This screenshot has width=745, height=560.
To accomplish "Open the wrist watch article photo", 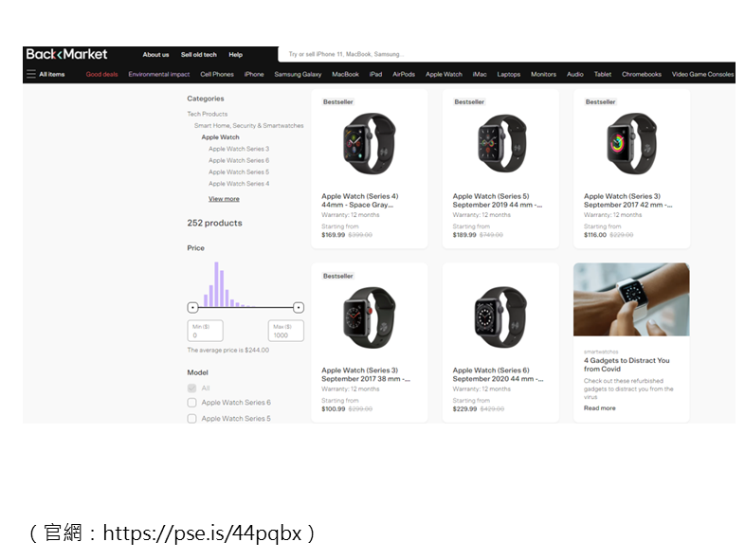I will click(631, 299).
